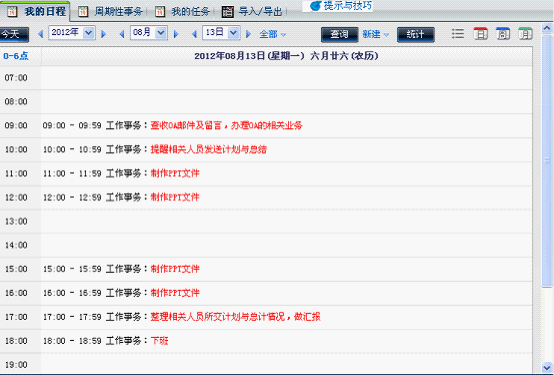Image resolution: width=554 pixels, height=375 pixels.
Task: Click the vertical scrollbar up arrow
Action: [547, 28]
